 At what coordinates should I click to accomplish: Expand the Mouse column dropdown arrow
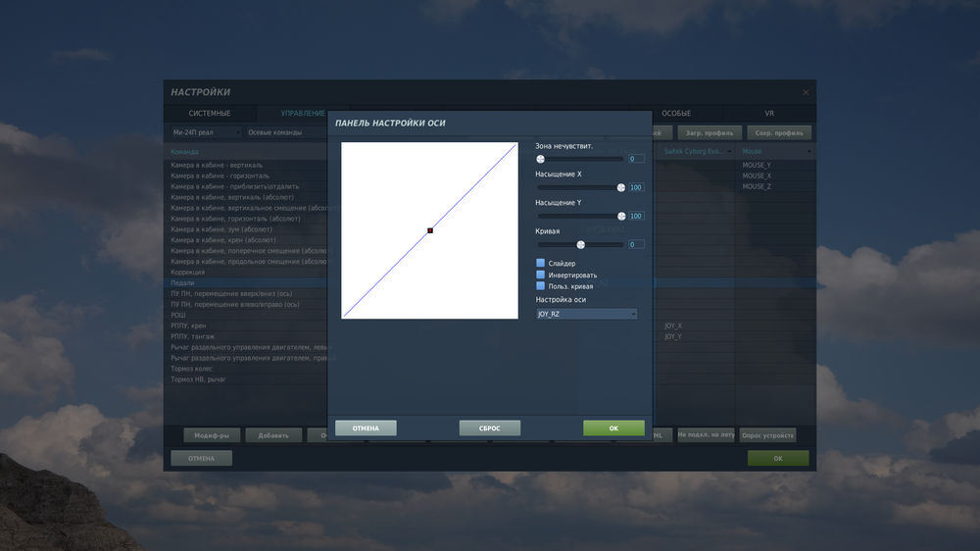(x=808, y=151)
